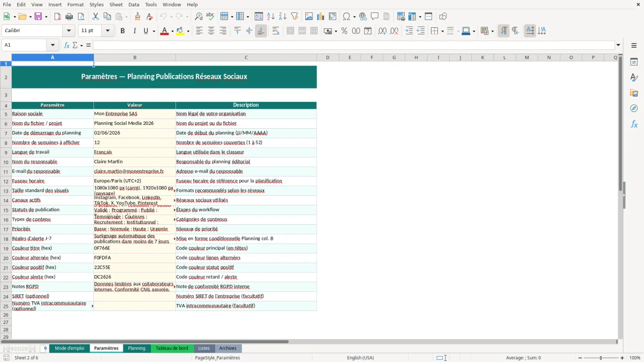Viewport: 644px width, 362px height.
Task: Sort descending Z to A icon
Action: [283, 17]
